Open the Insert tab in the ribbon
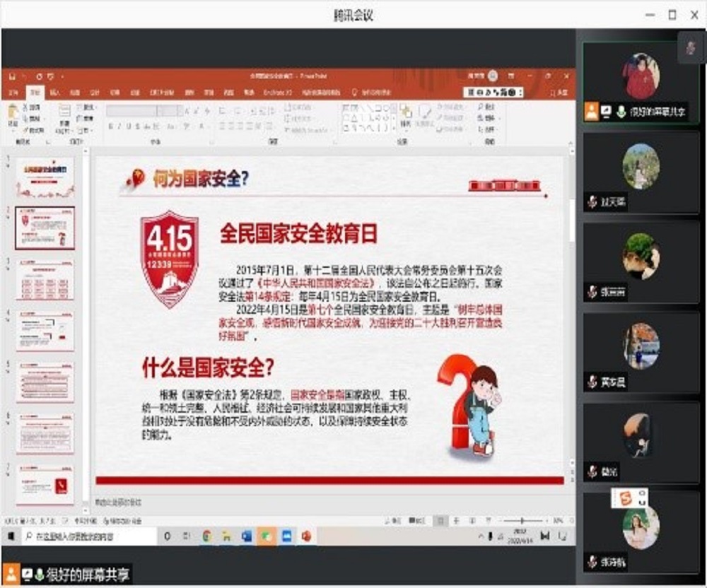The height and width of the screenshot is (588, 707). pyautogui.click(x=55, y=93)
